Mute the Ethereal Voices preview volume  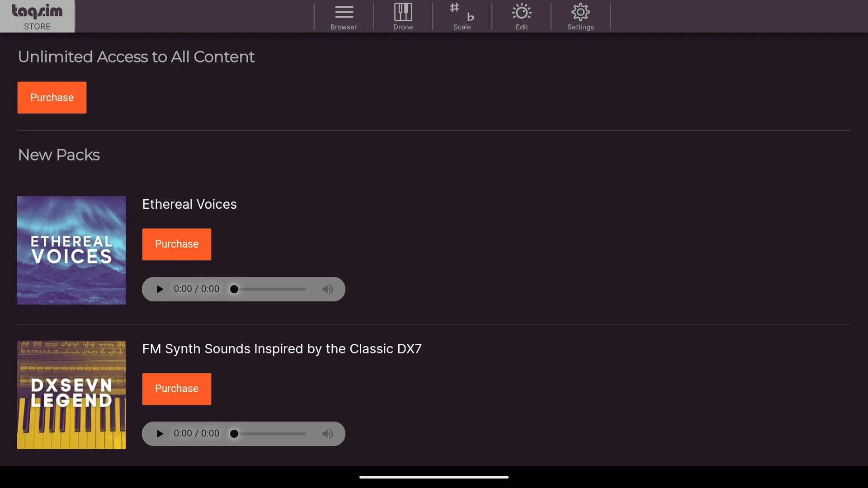tap(328, 289)
